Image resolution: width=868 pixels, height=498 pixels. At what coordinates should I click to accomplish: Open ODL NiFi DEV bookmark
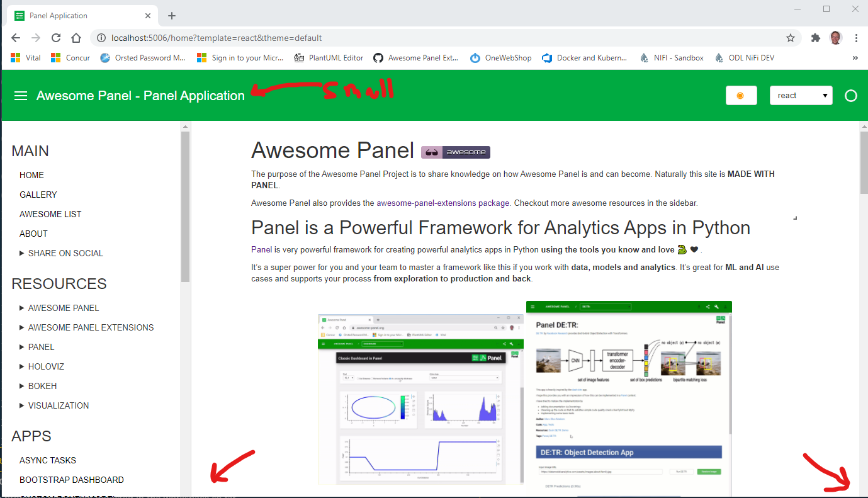[x=745, y=57]
